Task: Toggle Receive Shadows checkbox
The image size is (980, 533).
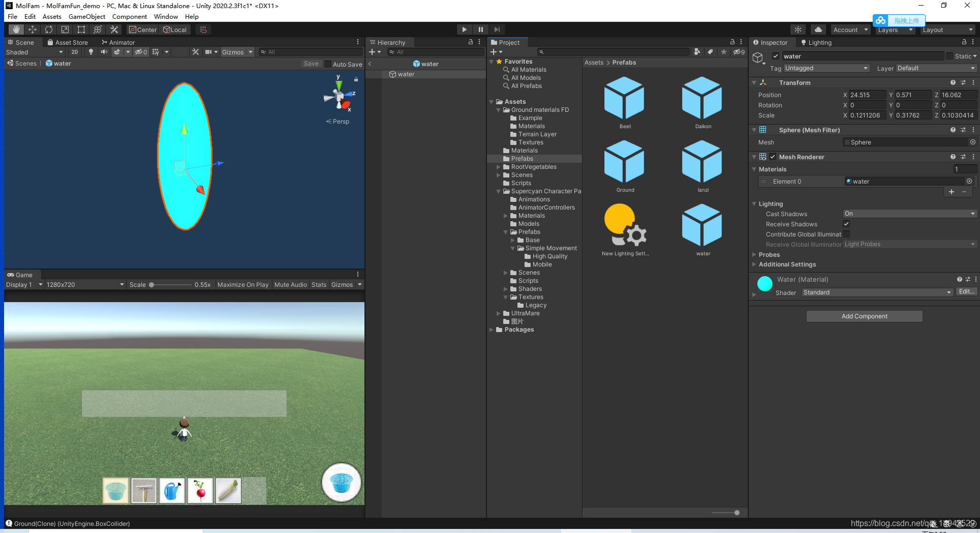Action: coord(846,224)
